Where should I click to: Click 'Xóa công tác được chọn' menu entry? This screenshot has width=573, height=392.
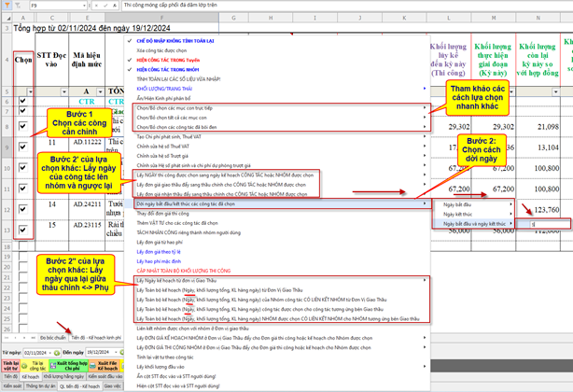click(168, 49)
